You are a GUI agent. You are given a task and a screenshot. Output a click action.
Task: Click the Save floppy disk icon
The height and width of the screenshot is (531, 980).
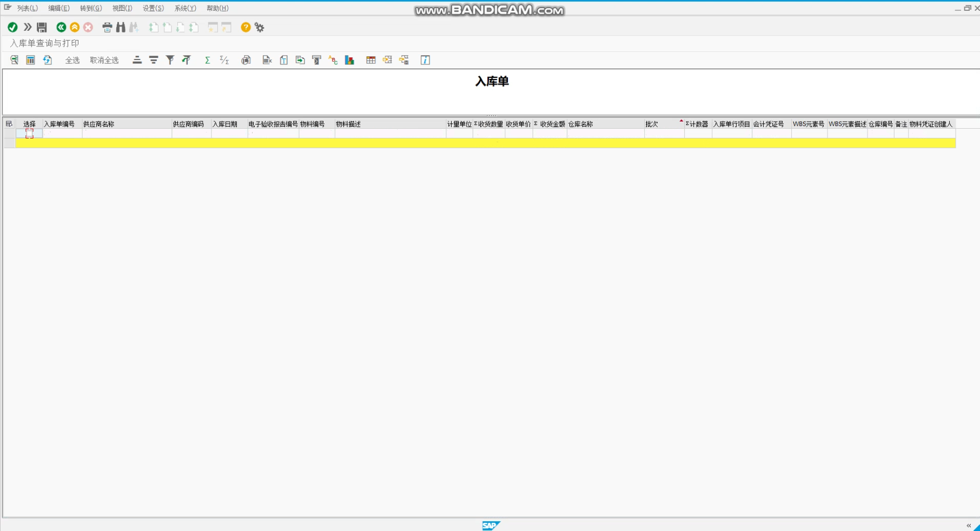42,28
